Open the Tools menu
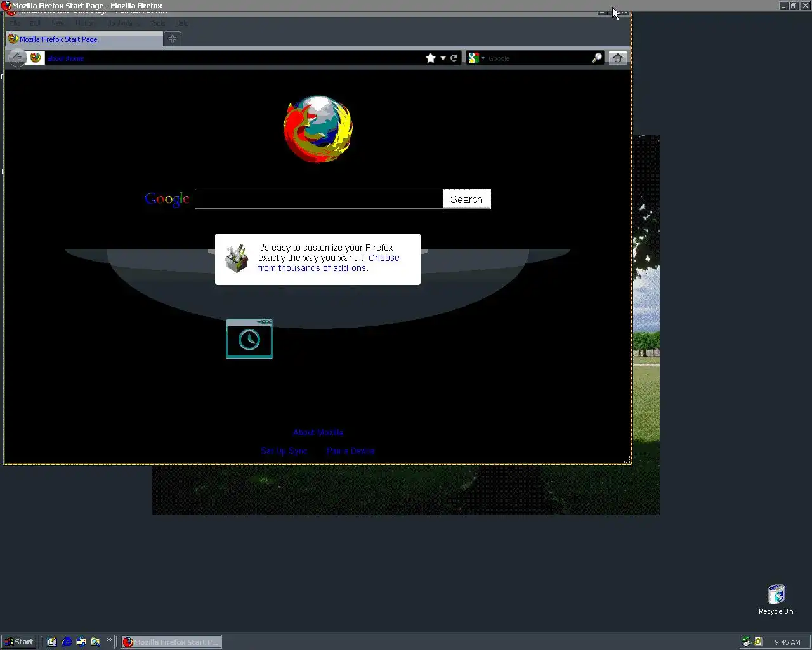Image resolution: width=812 pixels, height=650 pixels. (157, 23)
